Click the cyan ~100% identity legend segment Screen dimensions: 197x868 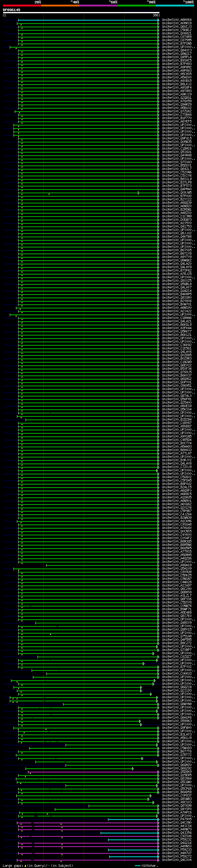[x=175, y=6]
